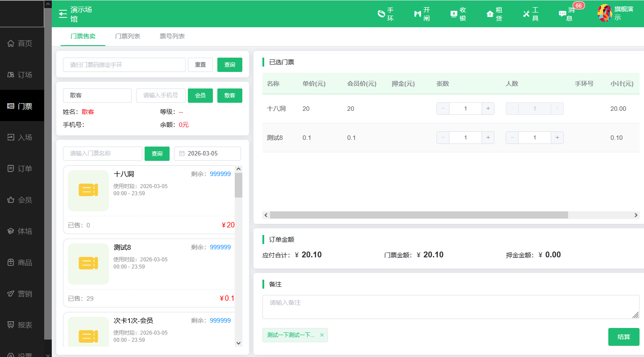This screenshot has width=644, height=357.
Task: Remove the 测试一下 remark tag via its ×
Action: pyautogui.click(x=322, y=335)
